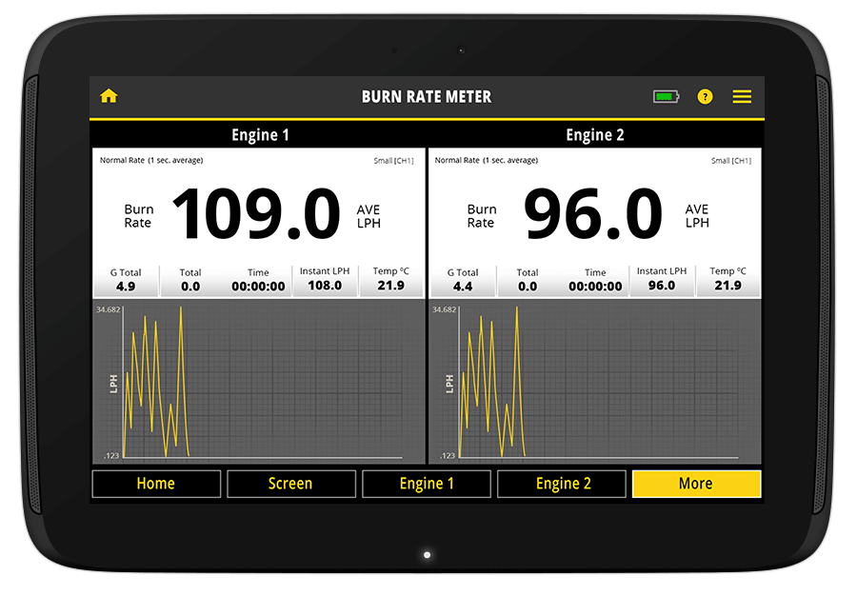Tap the home icon in the header
The width and height of the screenshot is (857, 616).
[x=109, y=96]
